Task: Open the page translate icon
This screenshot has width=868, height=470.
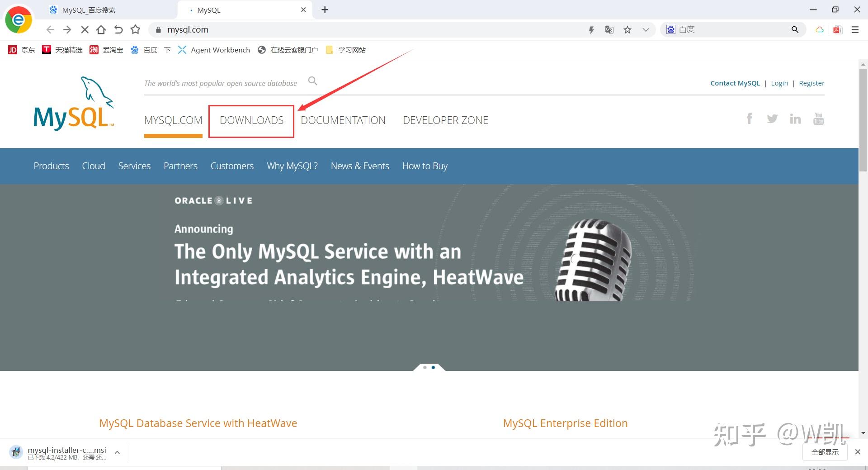Action: tap(609, 30)
